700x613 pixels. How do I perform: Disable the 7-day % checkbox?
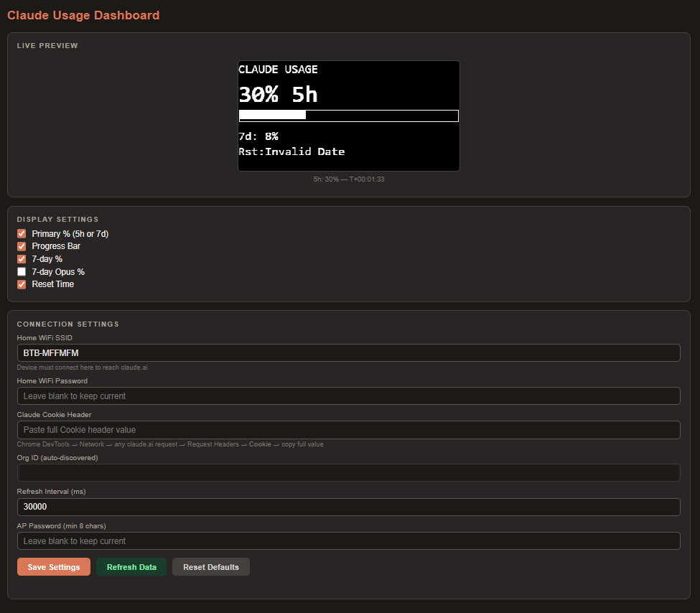coord(22,259)
